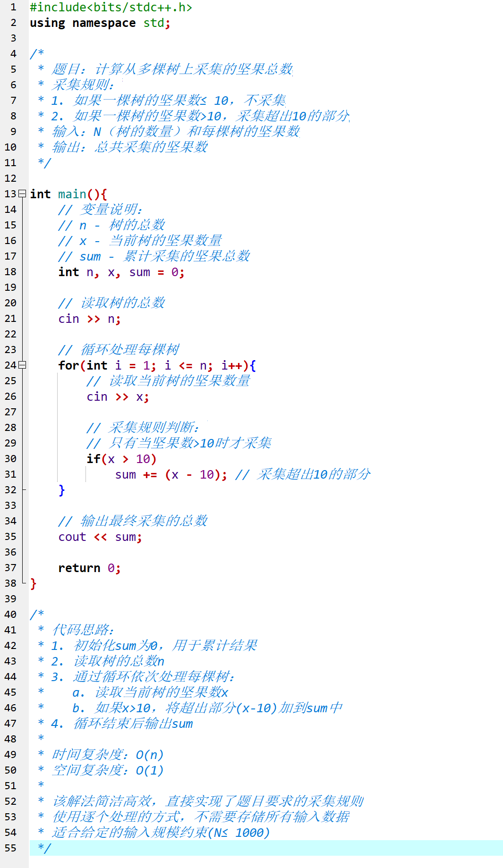Click line number 13 in gutter
The image size is (503, 868).
(10, 194)
